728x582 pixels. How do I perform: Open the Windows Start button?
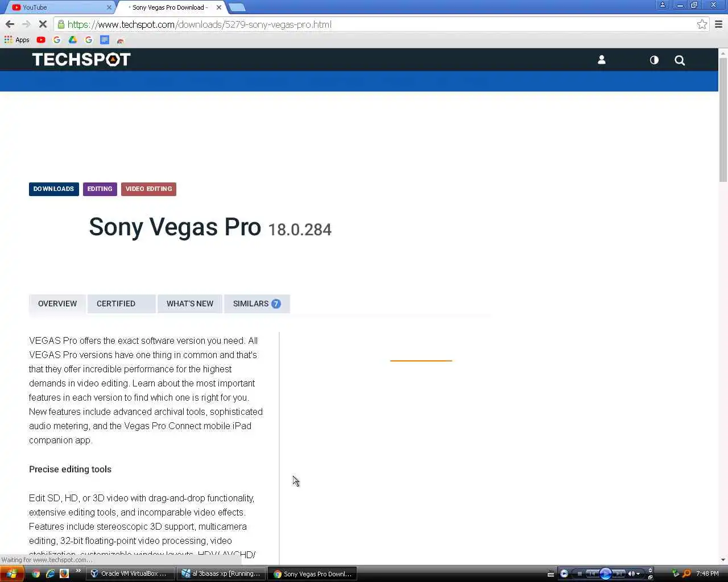point(12,573)
